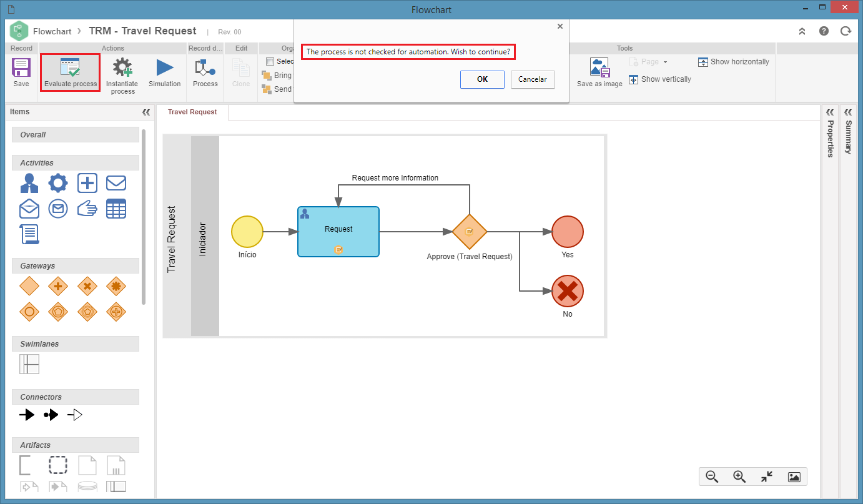The height and width of the screenshot is (504, 863).
Task: Click the Evaluate process icon
Action: pos(70,67)
